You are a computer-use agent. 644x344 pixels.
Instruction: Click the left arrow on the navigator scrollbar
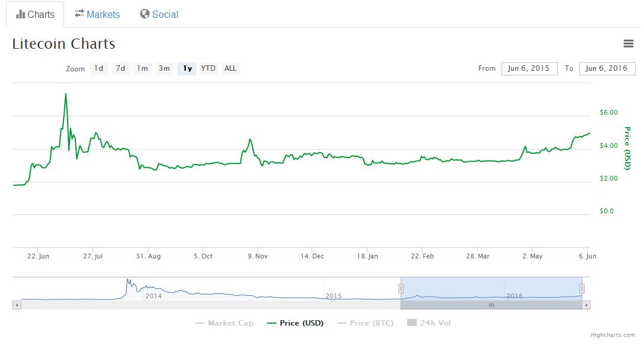[17, 305]
